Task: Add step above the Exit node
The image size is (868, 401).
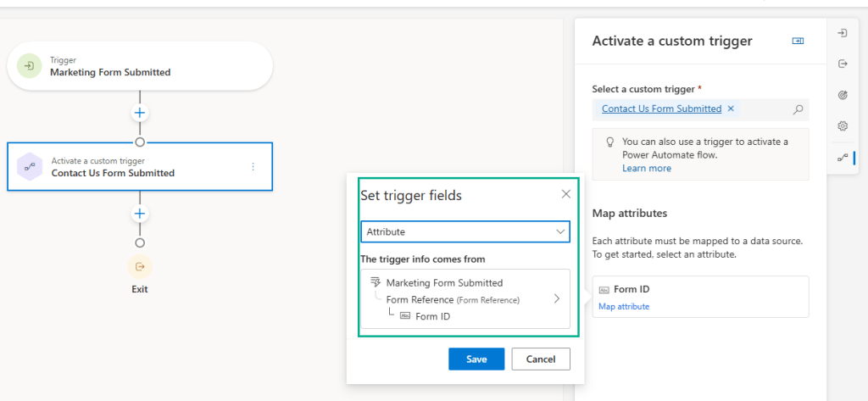Action: (140, 214)
